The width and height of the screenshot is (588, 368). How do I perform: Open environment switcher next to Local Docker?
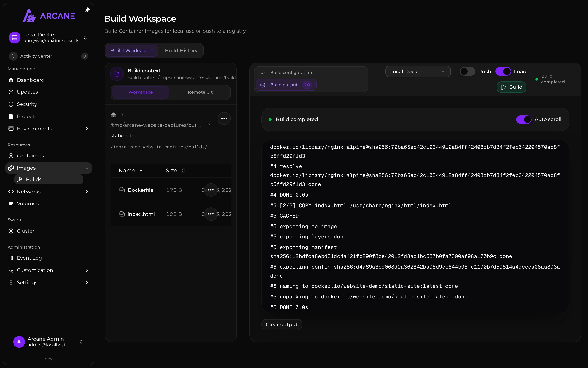[85, 38]
